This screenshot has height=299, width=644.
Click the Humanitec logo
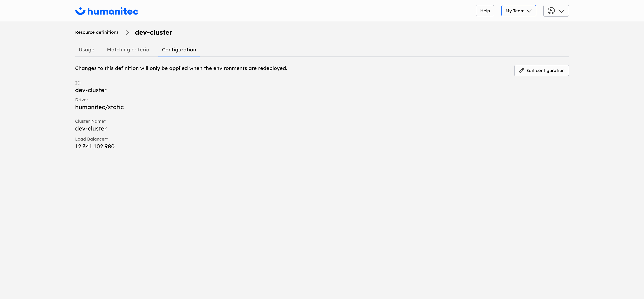point(106,11)
